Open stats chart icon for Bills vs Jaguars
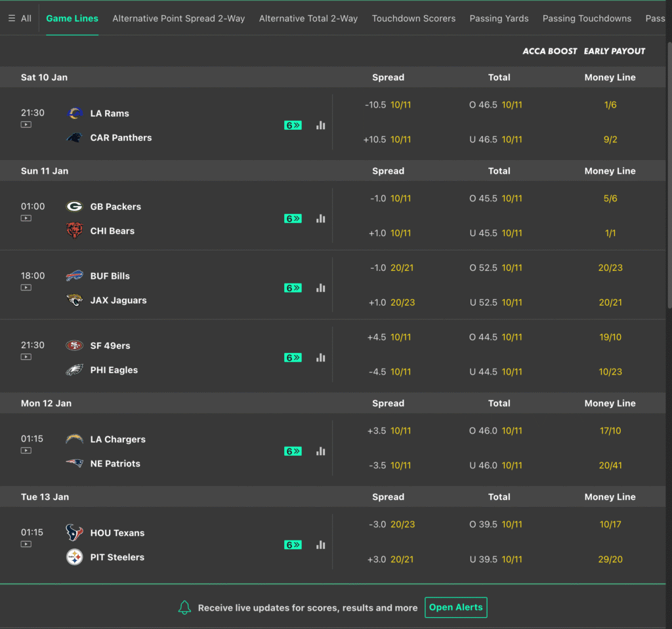 tap(320, 288)
